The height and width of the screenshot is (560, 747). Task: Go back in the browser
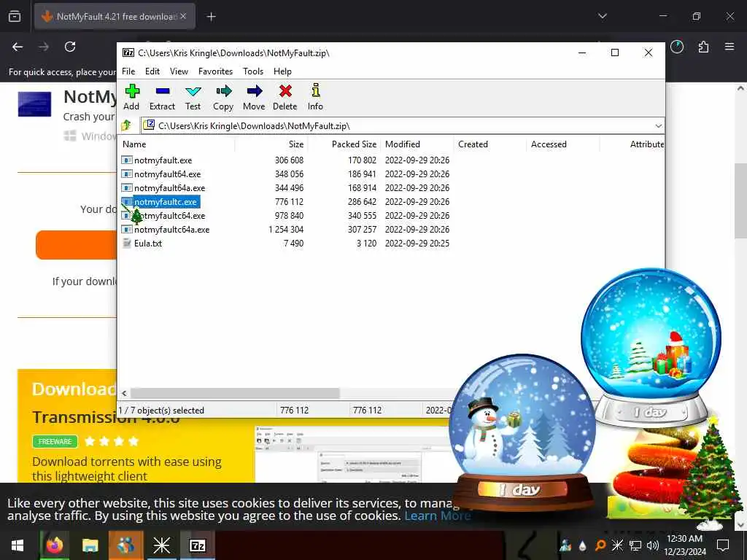point(18,47)
